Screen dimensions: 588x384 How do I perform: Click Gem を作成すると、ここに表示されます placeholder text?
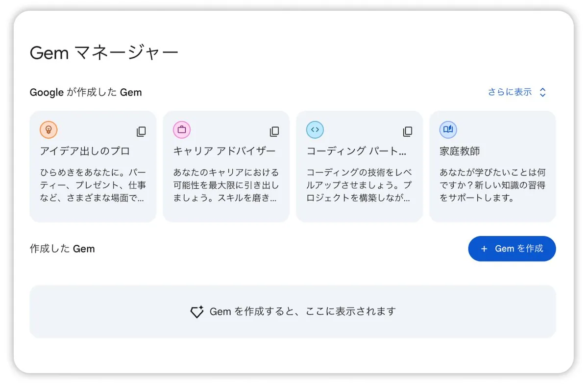302,311
